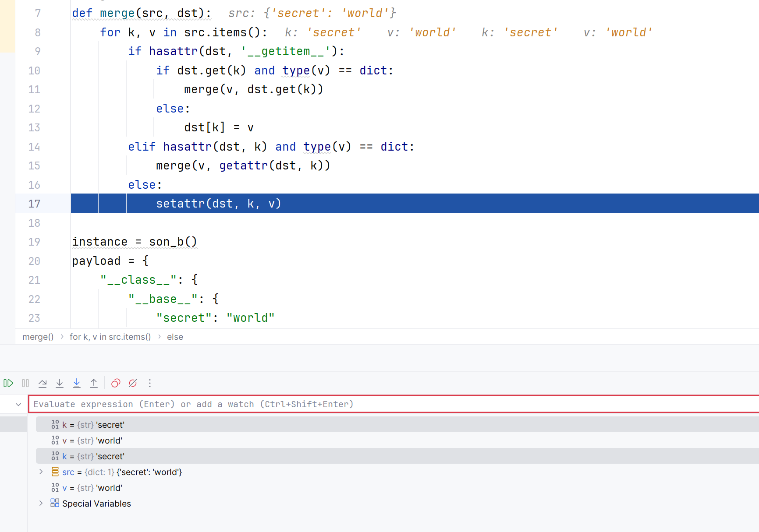The image size is (759, 532).
Task: Click line number 17 in the gutter
Action: click(34, 204)
